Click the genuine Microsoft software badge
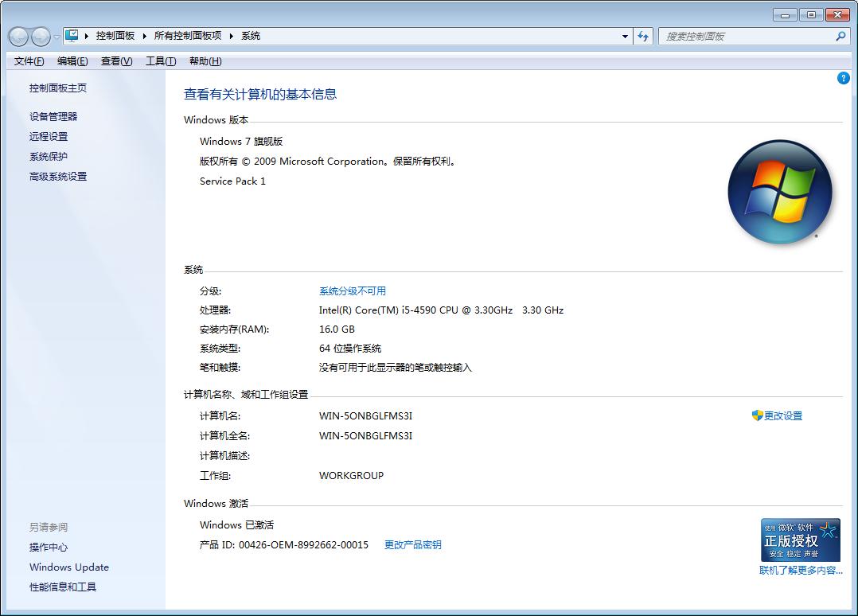The width and height of the screenshot is (858, 616). pos(801,539)
